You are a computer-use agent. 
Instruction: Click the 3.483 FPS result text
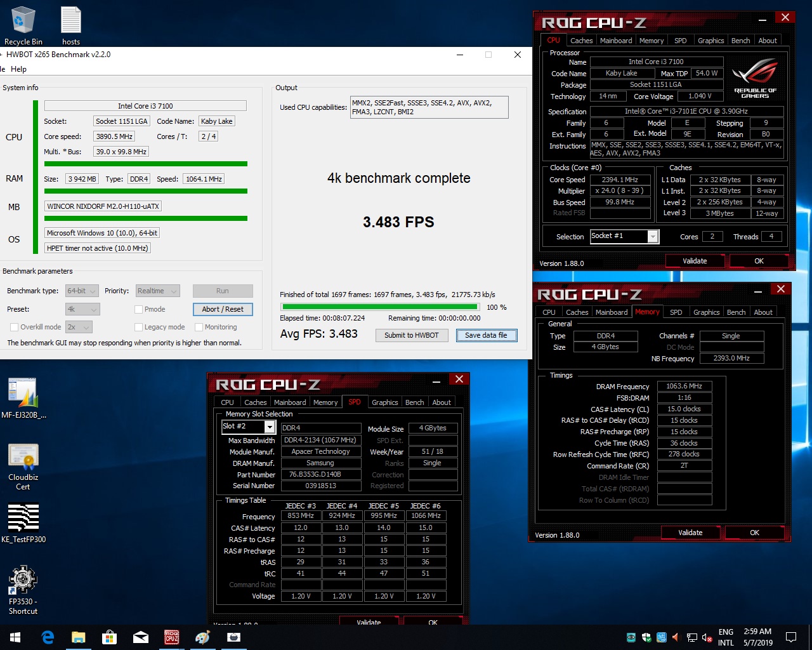click(x=398, y=222)
